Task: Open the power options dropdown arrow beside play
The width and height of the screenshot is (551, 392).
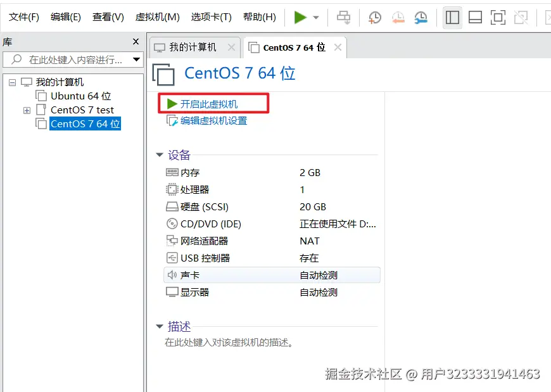Action: (x=315, y=17)
